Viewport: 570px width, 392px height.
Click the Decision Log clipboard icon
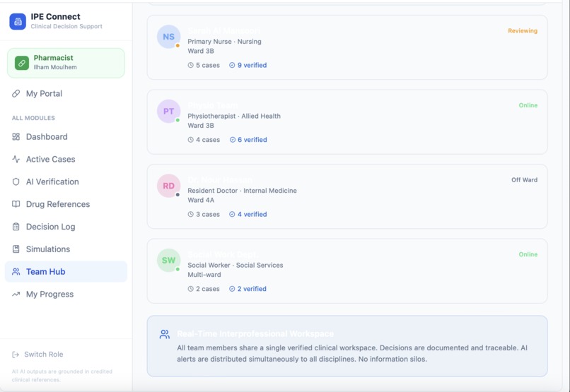click(16, 227)
